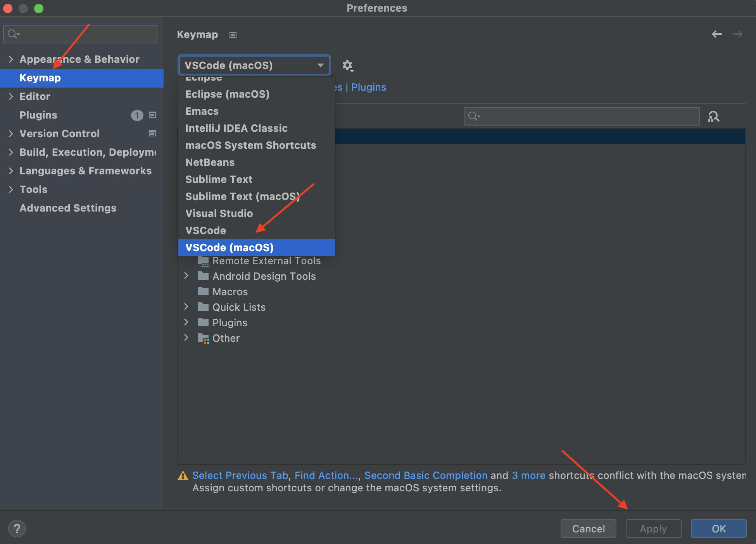Click the Plugins folder icon in action tree
The width and height of the screenshot is (756, 544).
(203, 322)
